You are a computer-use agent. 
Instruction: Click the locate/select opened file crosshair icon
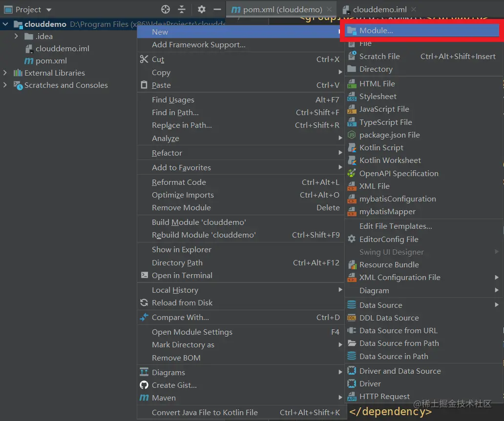pyautogui.click(x=166, y=9)
